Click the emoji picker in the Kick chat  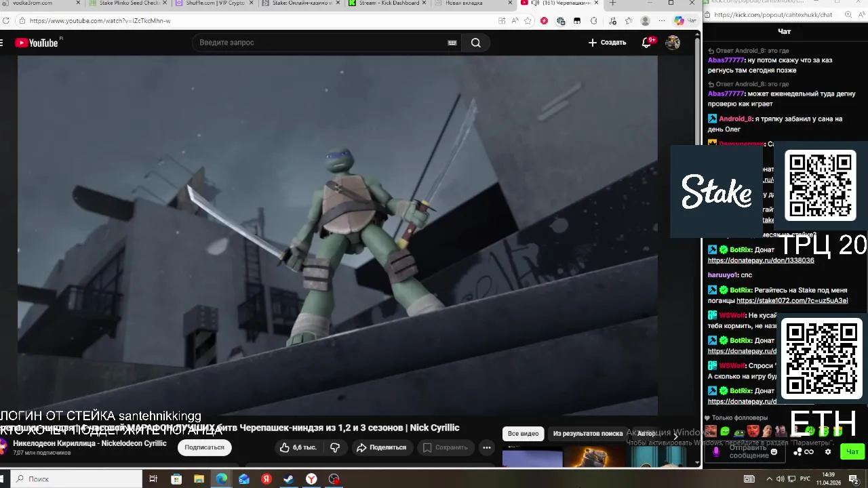click(x=774, y=451)
